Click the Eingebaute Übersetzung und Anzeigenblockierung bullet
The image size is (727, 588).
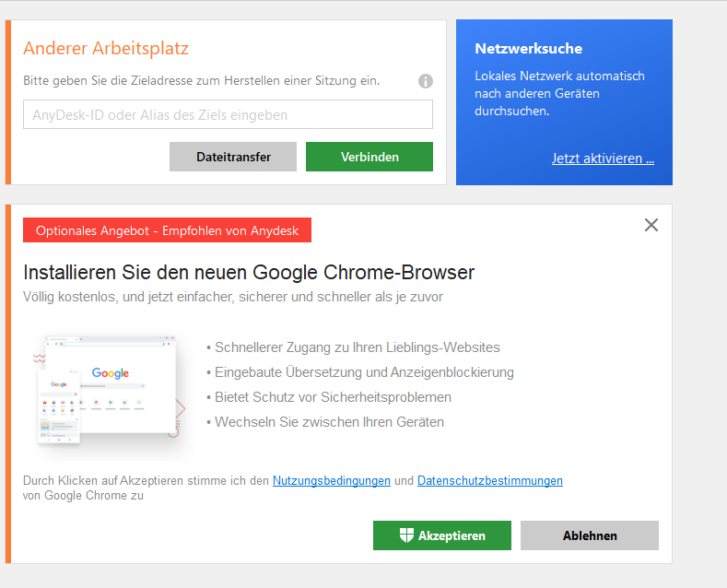(x=360, y=372)
